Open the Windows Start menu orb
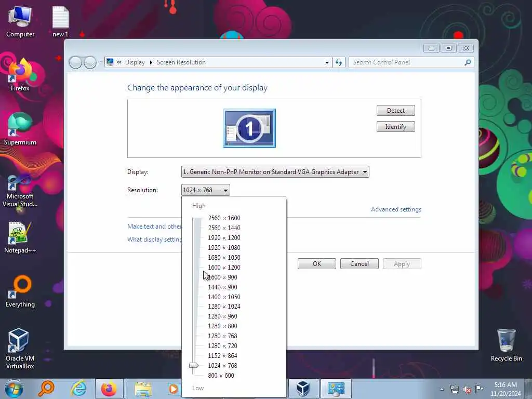Image resolution: width=532 pixels, height=399 pixels. coord(14,389)
